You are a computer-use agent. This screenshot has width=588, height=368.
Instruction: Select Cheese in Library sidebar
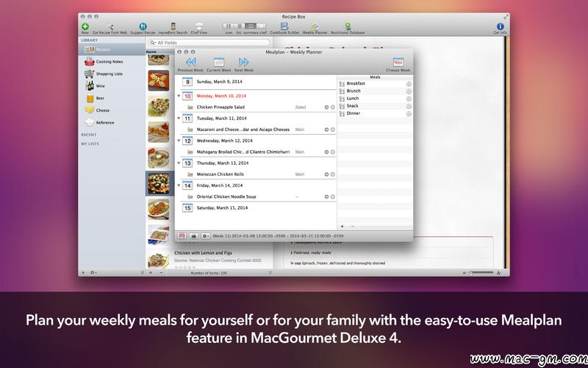coord(112,110)
